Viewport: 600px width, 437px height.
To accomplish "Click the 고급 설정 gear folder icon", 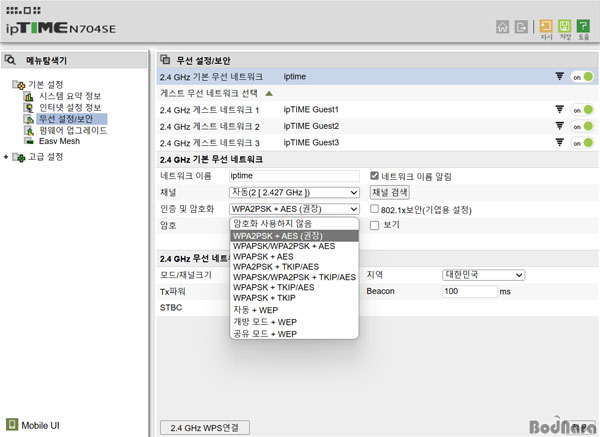I will pos(19,157).
